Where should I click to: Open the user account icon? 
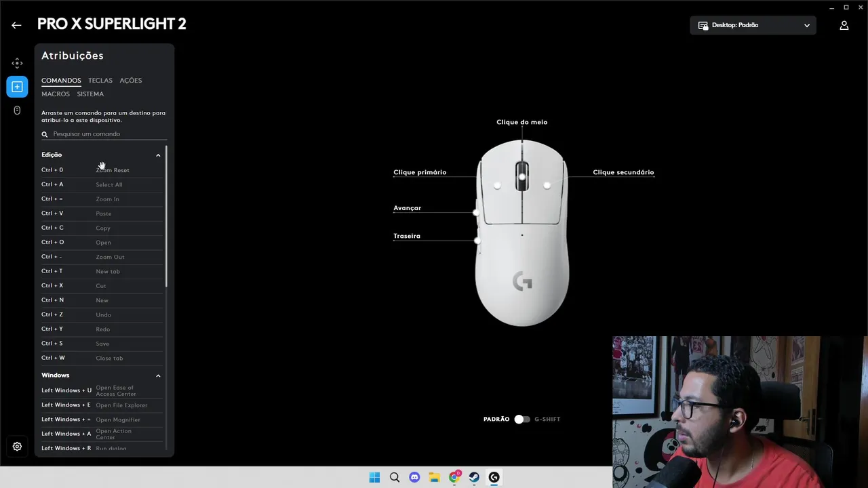(844, 25)
